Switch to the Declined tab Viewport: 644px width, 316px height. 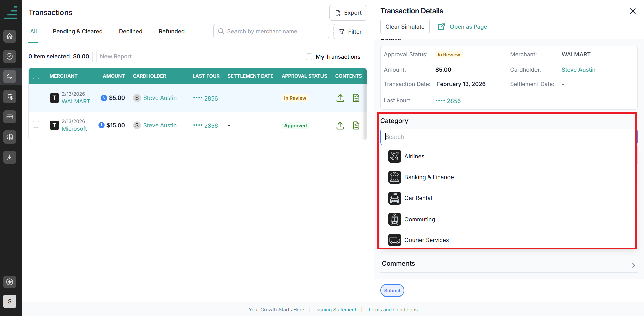pos(131,31)
